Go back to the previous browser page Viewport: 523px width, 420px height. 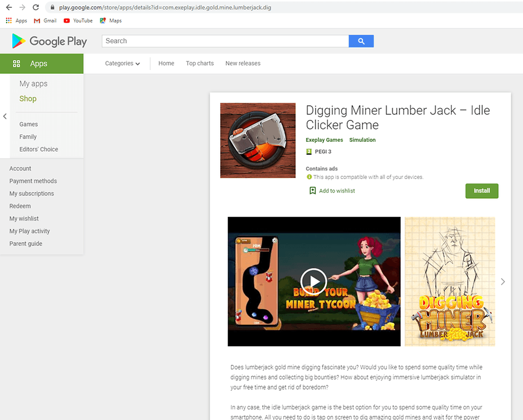[x=9, y=7]
